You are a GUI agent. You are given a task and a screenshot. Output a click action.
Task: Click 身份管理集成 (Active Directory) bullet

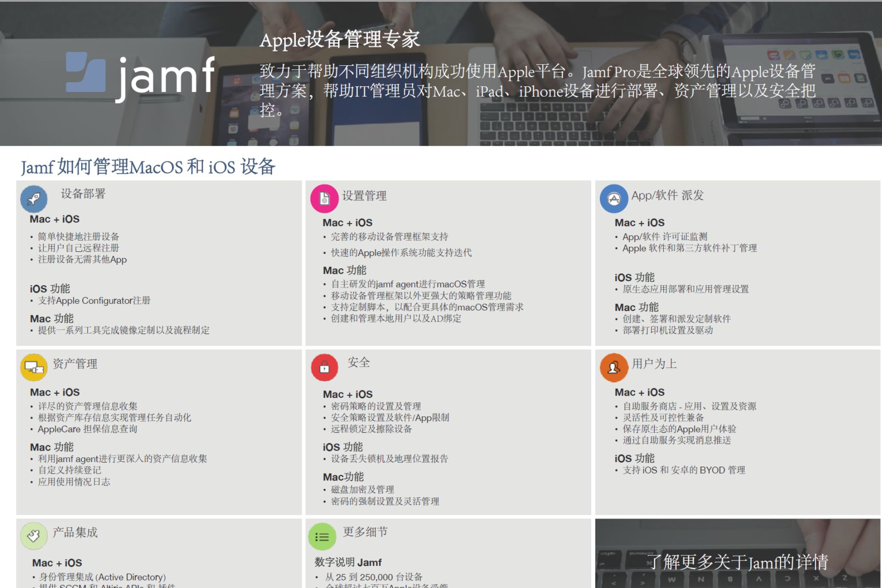point(102,577)
